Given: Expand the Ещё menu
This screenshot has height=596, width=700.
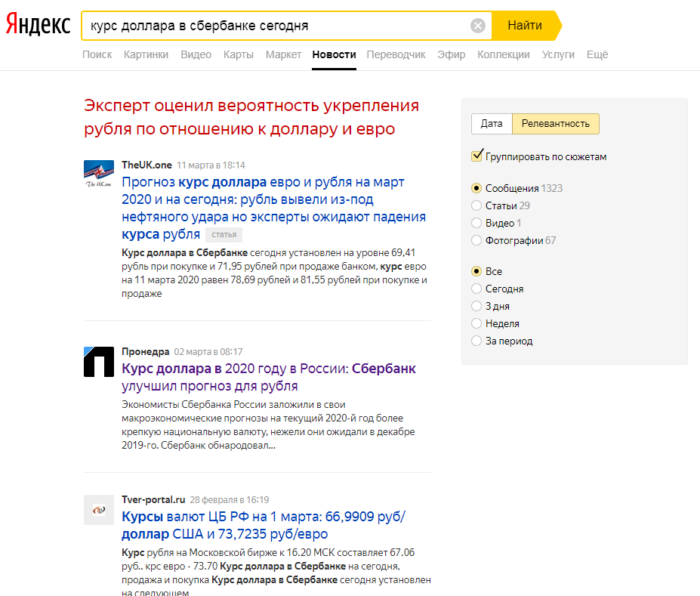Looking at the screenshot, I should tap(597, 54).
